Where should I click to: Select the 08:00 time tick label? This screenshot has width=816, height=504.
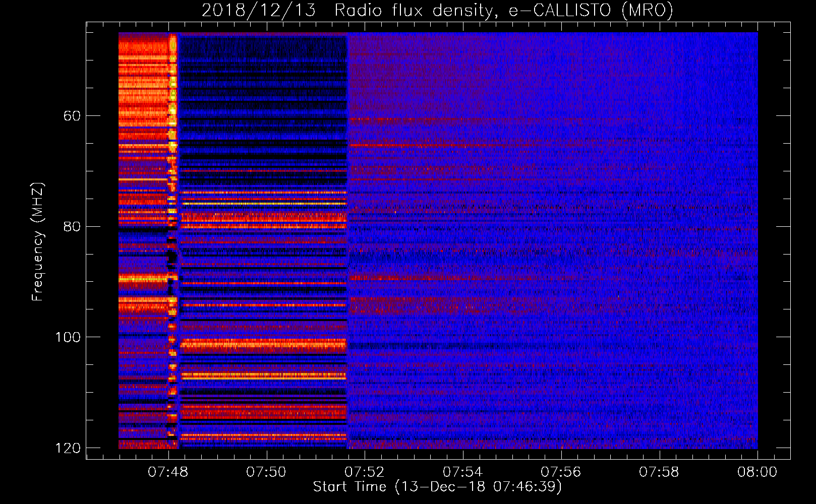[x=757, y=472]
